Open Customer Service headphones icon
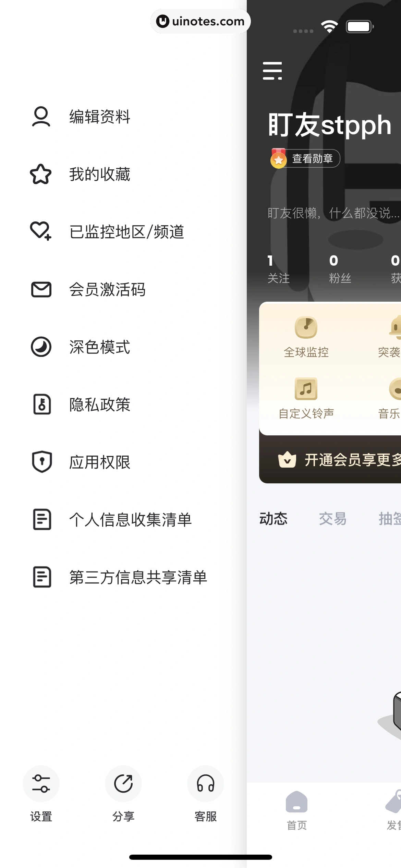Screen dimensions: 401x868 click(x=206, y=784)
